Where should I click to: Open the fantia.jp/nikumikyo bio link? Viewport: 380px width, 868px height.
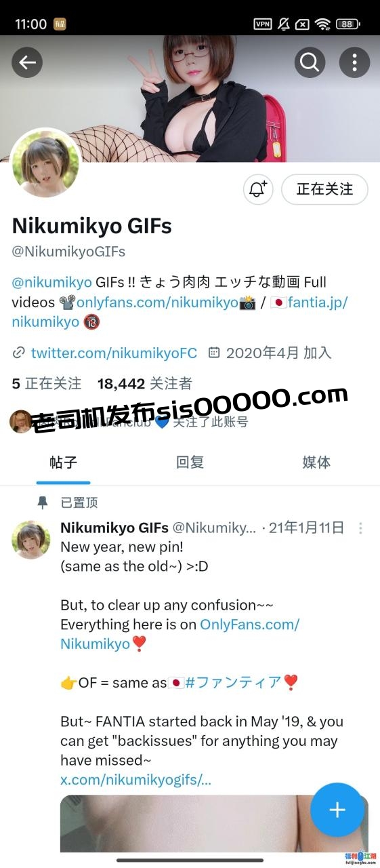[x=180, y=312]
